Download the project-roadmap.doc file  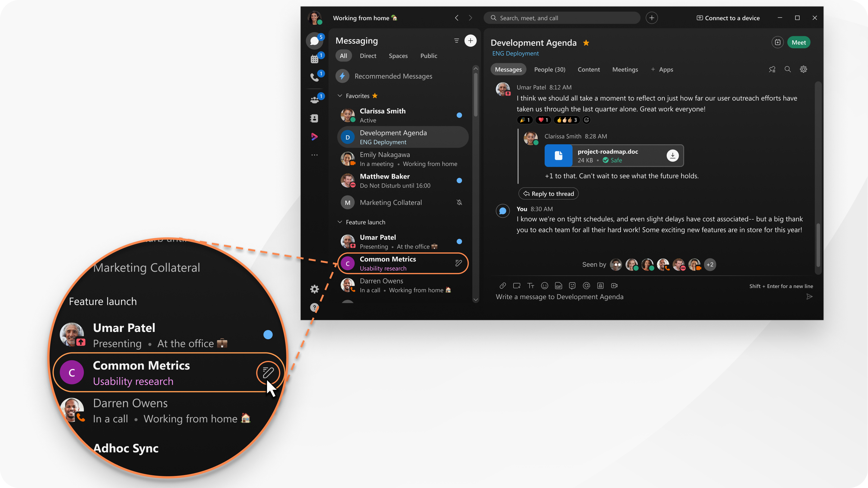pos(672,155)
